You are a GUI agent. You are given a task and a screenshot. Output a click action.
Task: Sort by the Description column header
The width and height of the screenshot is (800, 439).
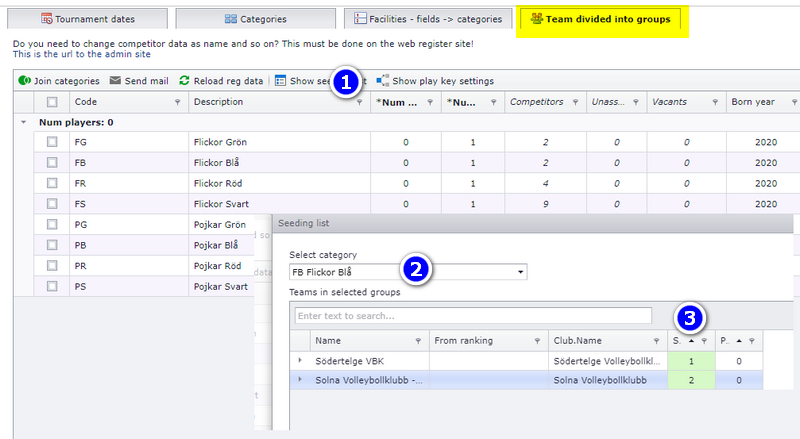[x=218, y=102]
